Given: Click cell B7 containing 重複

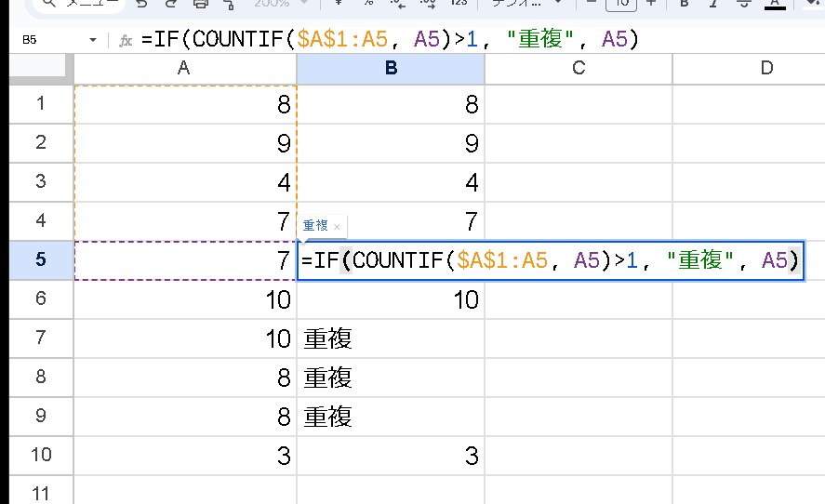Looking at the screenshot, I should coord(391,338).
